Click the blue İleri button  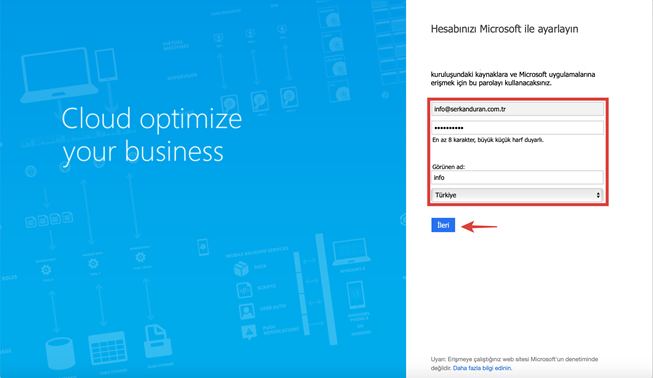(443, 225)
